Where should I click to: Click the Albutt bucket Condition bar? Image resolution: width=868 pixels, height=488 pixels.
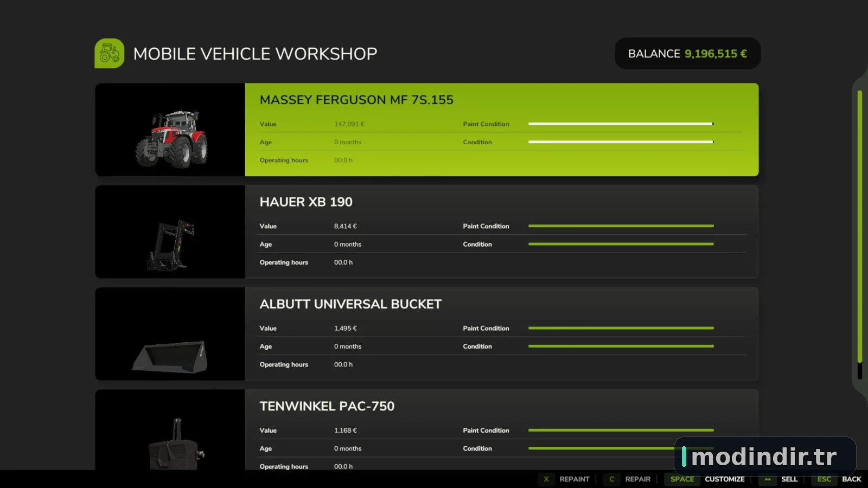pyautogui.click(x=621, y=346)
